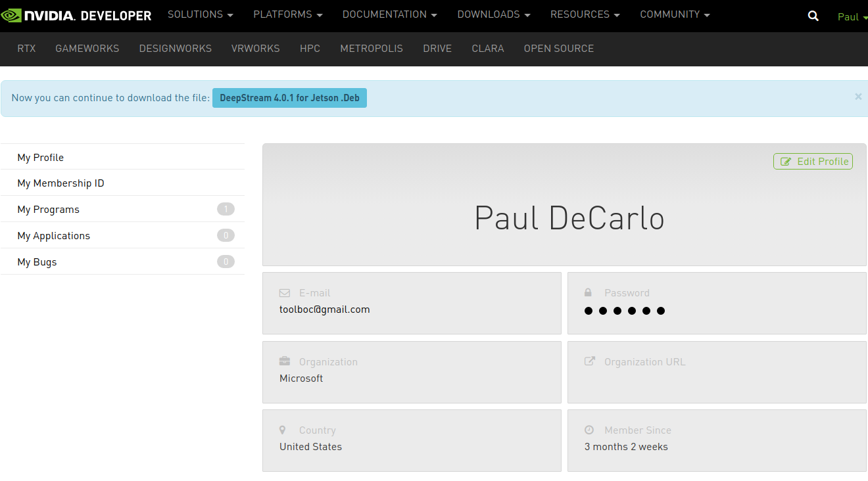Go to the Drive section
868x481 pixels.
[x=437, y=49]
